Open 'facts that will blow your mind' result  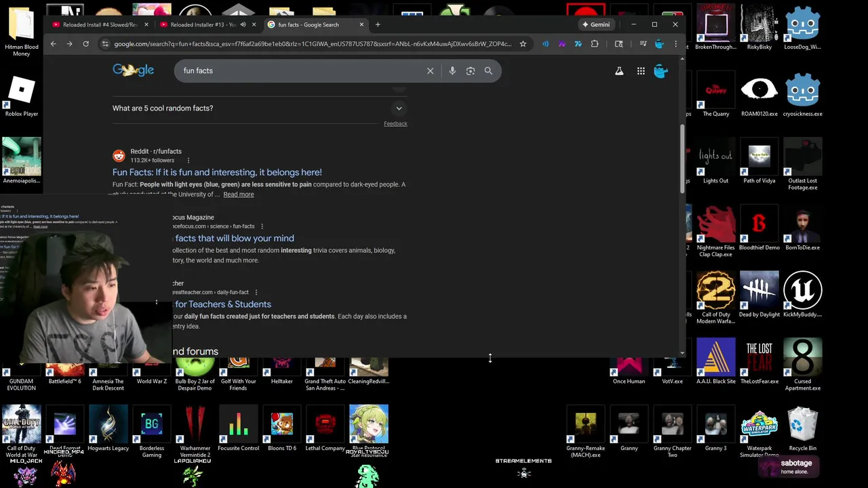234,239
